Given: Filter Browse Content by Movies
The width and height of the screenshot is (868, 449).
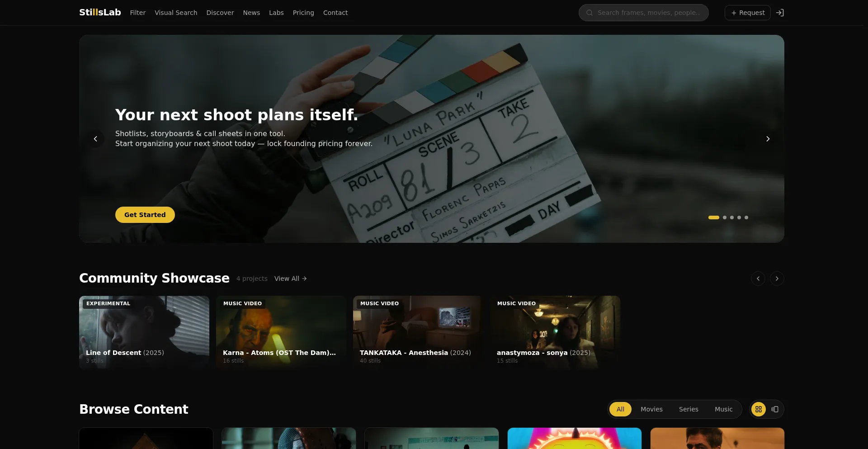Looking at the screenshot, I should [x=651, y=409].
